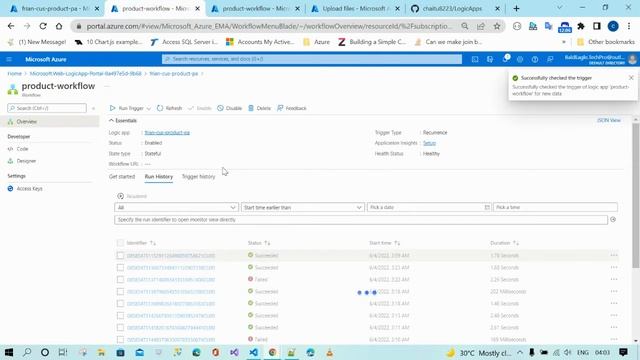Tick the checkbox for the 3:23 AM run
Screen dimensions: 640x360
120,267
